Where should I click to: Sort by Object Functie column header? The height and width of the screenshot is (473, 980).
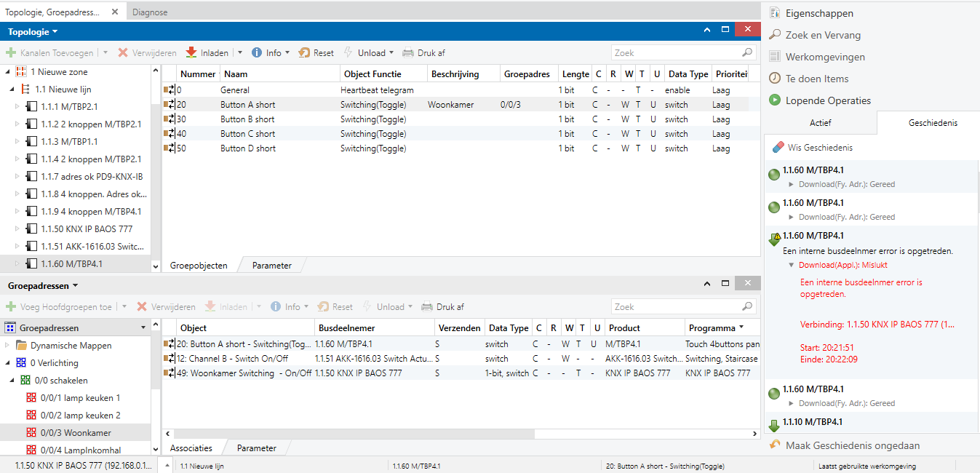tap(383, 74)
